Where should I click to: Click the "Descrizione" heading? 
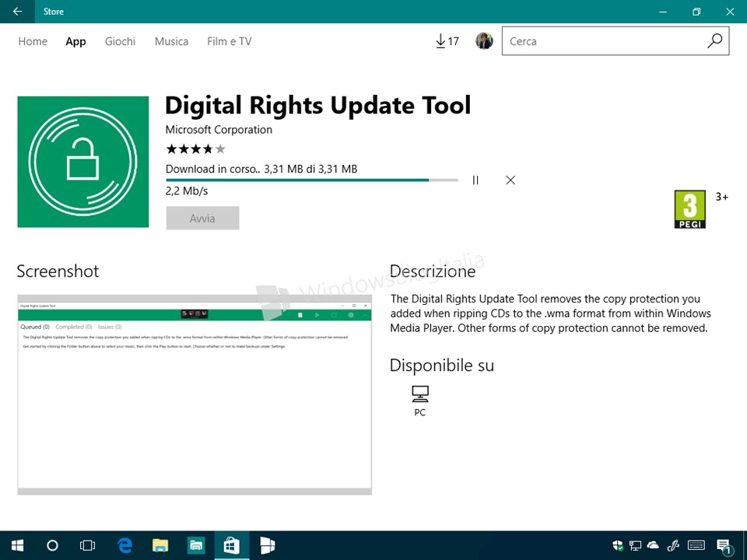pos(433,271)
